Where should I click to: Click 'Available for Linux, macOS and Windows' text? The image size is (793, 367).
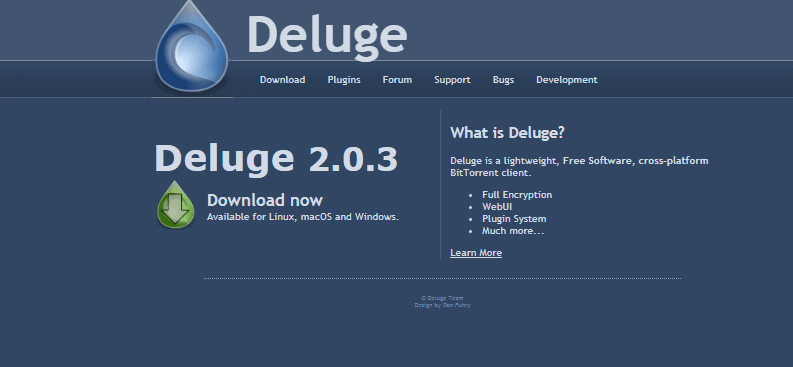pos(303,217)
